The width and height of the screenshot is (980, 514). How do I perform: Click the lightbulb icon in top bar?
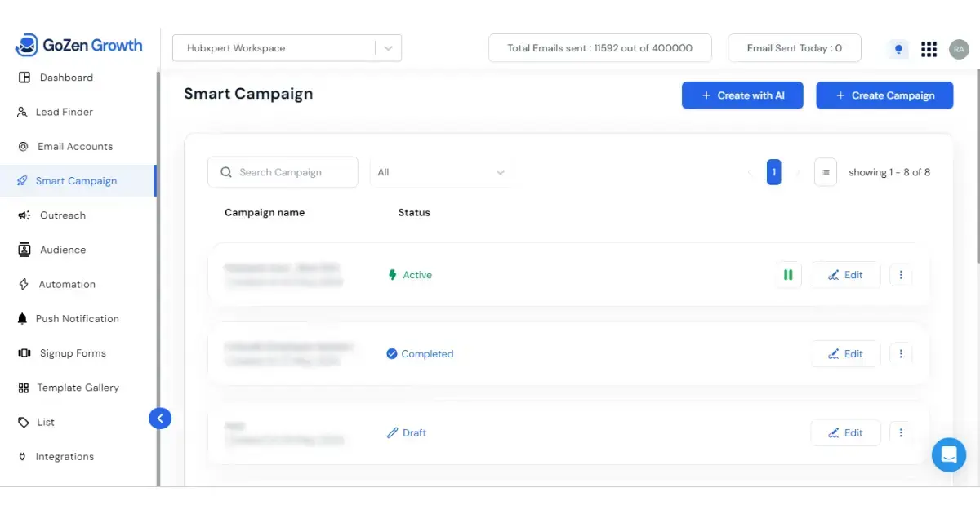click(898, 49)
